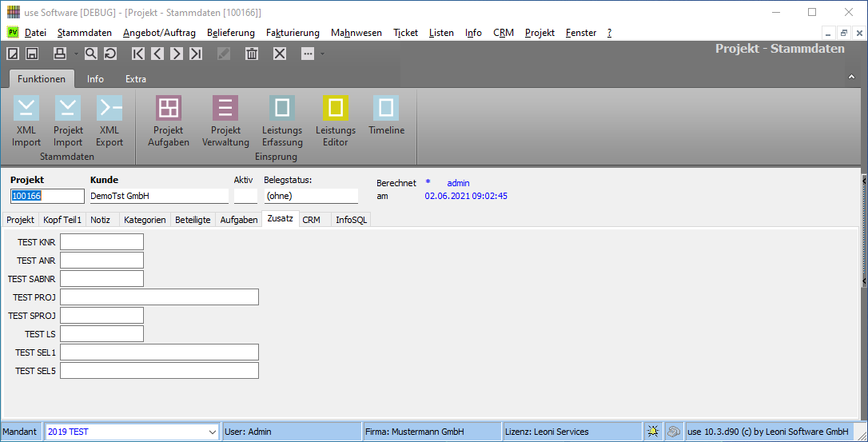Collapse the ribbon with the chevron
Viewport: 868px width, 442px height.
[851, 77]
